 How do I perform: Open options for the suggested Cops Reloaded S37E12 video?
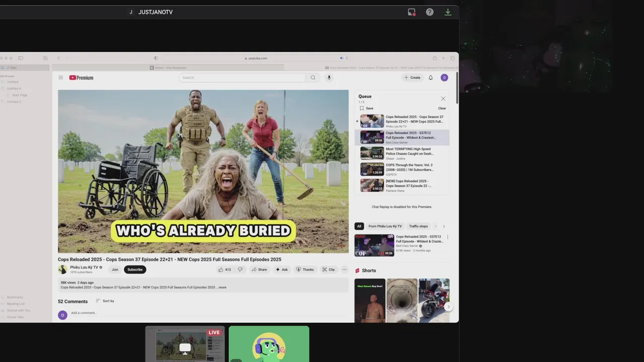(448, 237)
